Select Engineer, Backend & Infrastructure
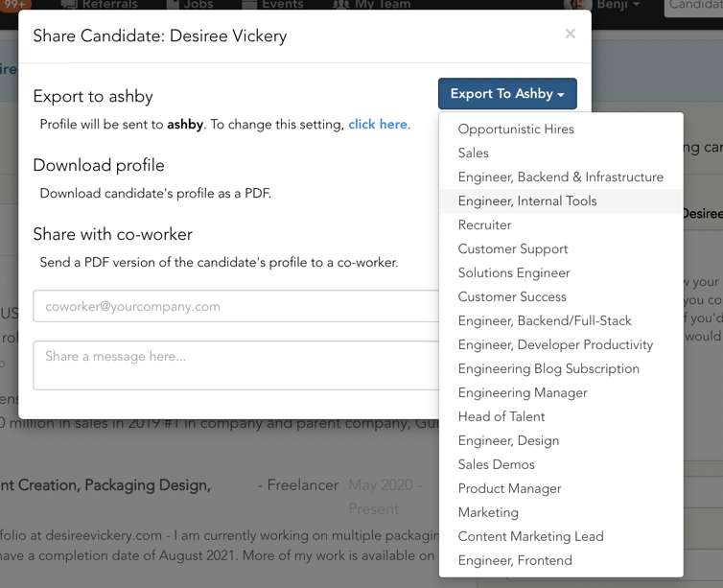 (x=561, y=177)
